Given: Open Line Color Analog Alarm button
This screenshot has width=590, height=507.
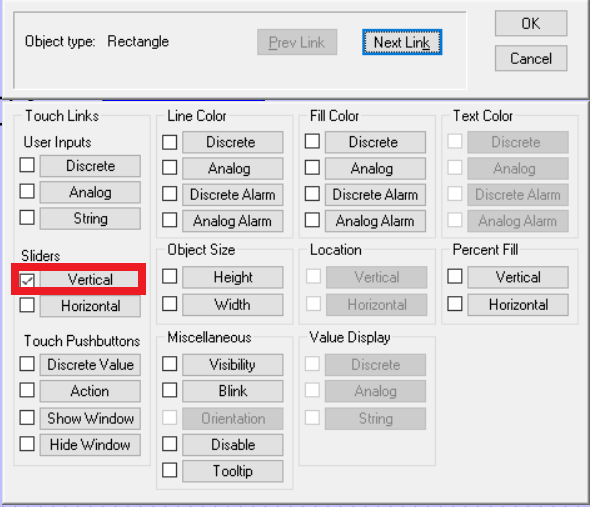Looking at the screenshot, I should 233,221.
